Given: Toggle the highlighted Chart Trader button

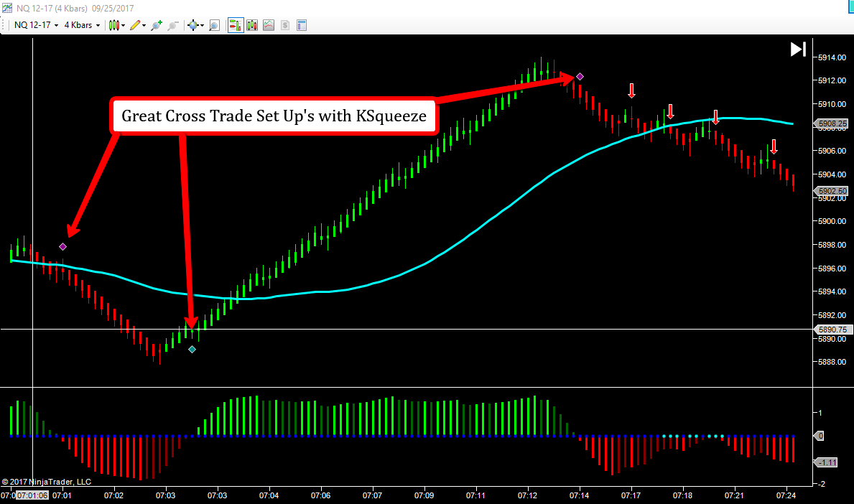Looking at the screenshot, I should pyautogui.click(x=236, y=25).
